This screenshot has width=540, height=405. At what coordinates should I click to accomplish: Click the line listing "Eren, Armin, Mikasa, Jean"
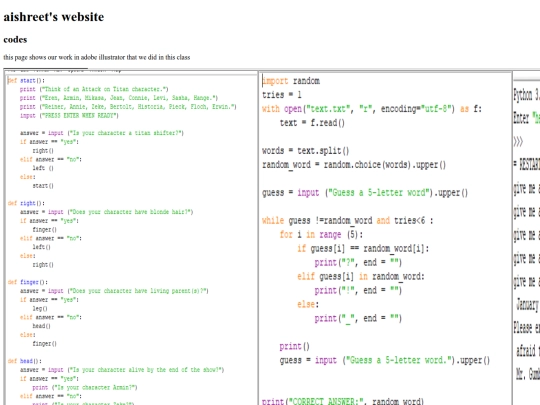(x=119, y=98)
